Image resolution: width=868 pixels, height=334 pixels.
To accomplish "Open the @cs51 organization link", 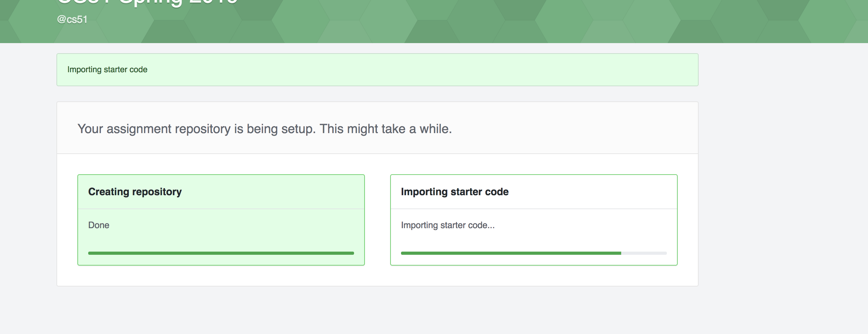I will click(x=72, y=19).
